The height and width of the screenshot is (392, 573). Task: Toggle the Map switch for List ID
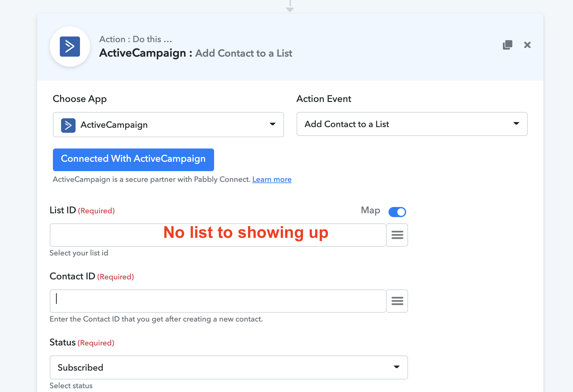[x=397, y=212]
